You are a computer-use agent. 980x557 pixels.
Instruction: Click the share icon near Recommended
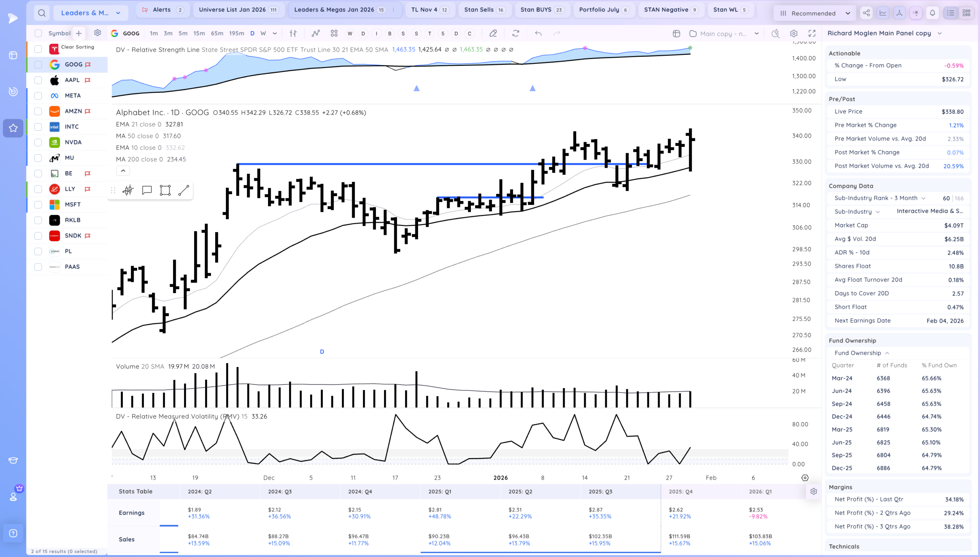tap(866, 13)
